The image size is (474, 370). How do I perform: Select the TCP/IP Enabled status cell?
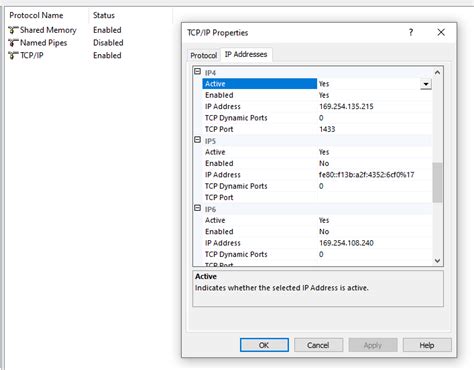pos(107,55)
